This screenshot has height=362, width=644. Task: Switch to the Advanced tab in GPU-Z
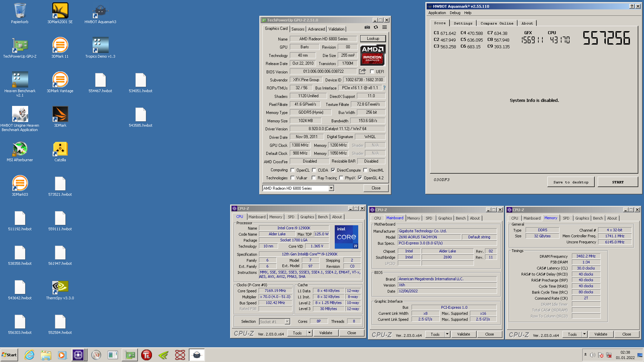[316, 29]
